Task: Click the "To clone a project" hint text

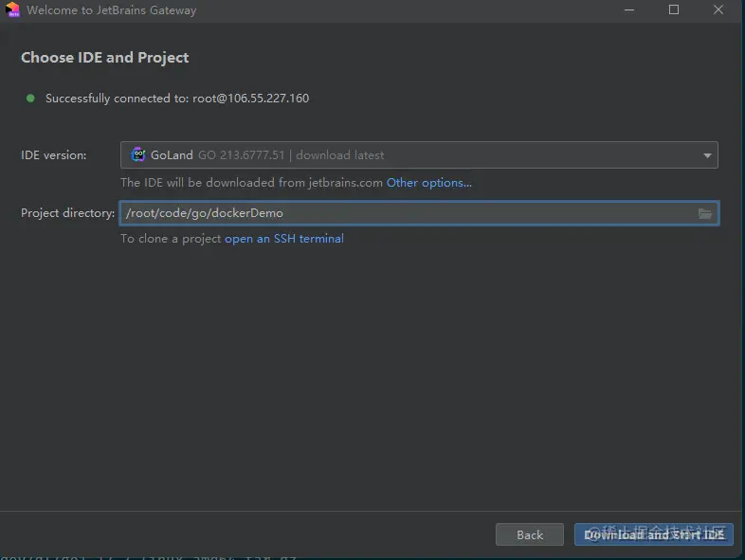Action: pos(171,239)
